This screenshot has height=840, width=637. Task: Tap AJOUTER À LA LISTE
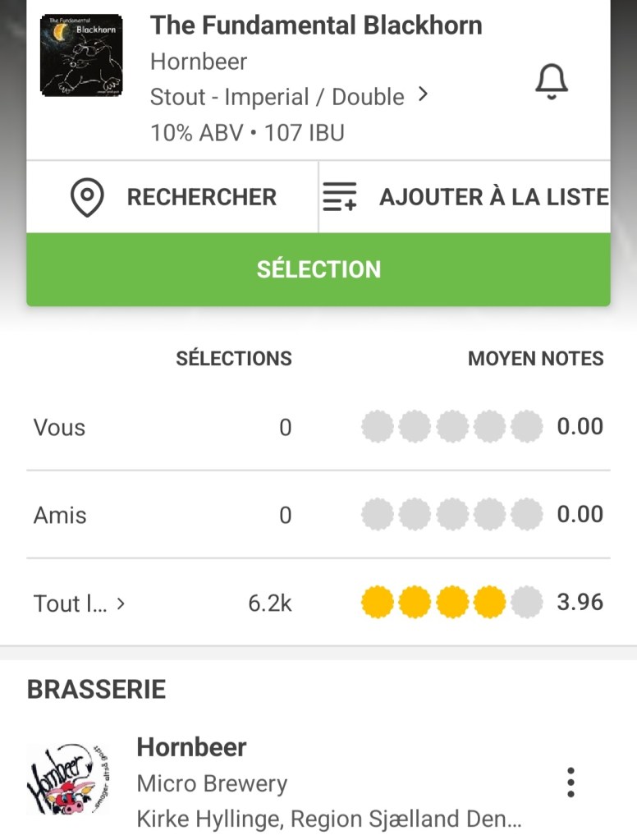coord(493,197)
